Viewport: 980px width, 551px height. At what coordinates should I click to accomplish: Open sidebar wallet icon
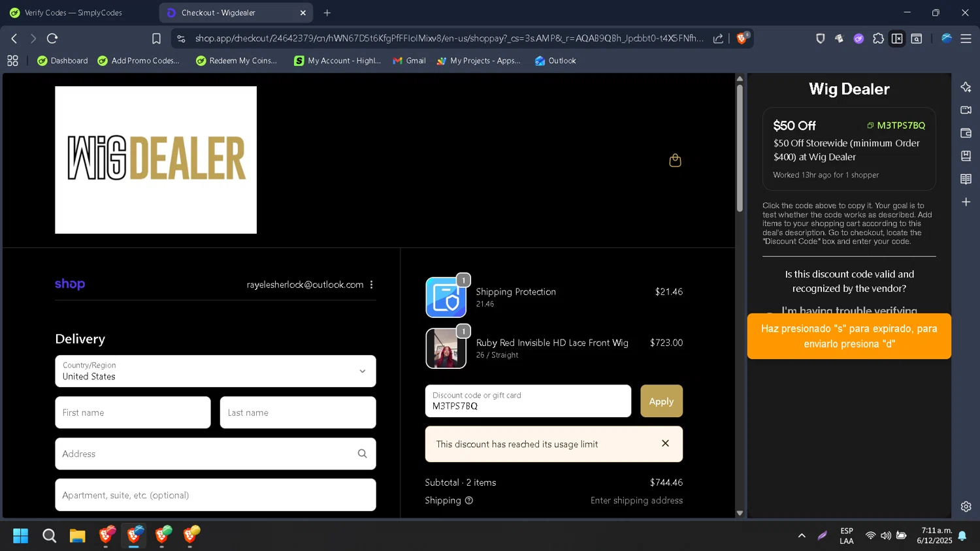tap(966, 133)
